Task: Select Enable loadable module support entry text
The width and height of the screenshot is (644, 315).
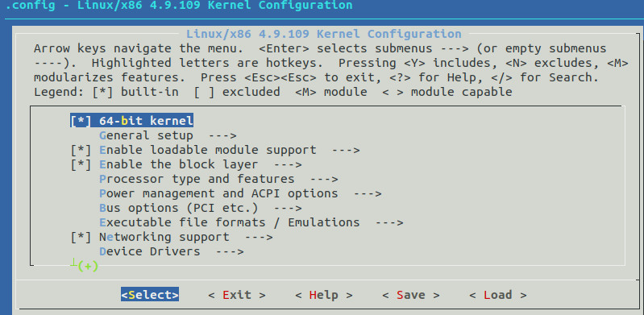Action: (208, 150)
